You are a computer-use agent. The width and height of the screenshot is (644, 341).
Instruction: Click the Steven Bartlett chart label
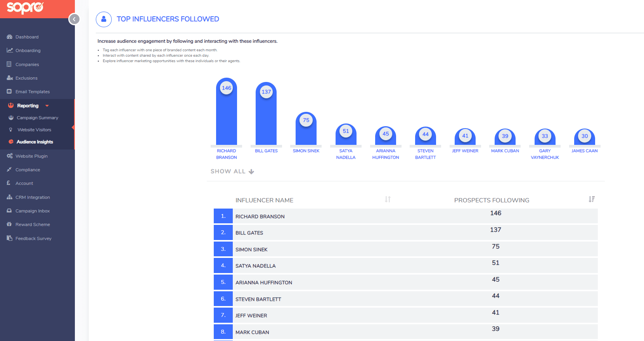coord(426,154)
